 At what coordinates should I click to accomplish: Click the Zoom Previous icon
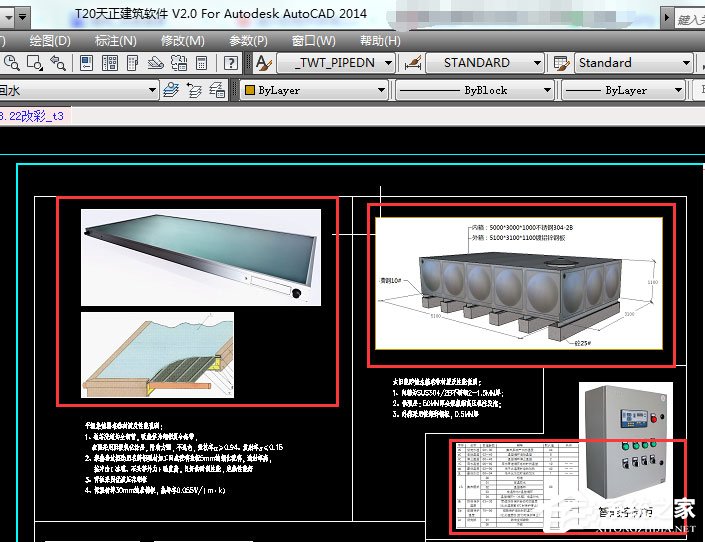(x=57, y=63)
